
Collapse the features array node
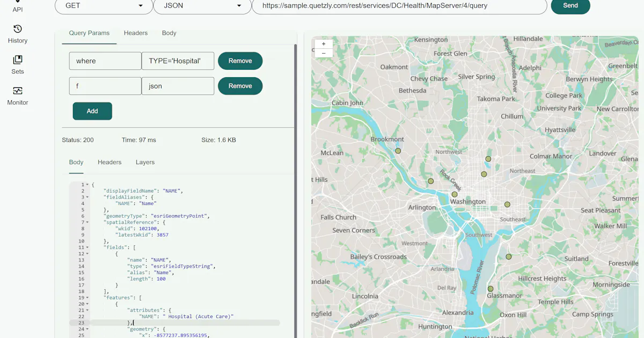coord(87,298)
